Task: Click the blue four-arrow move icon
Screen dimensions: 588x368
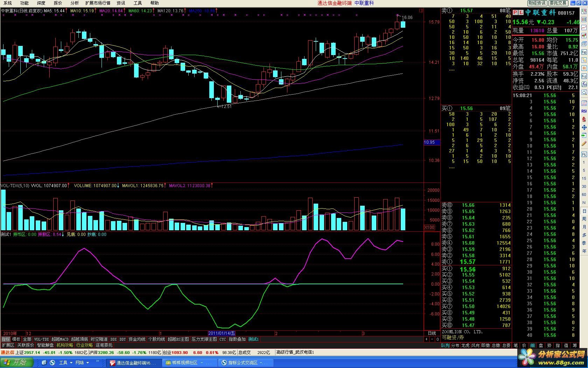Action: 584,128
